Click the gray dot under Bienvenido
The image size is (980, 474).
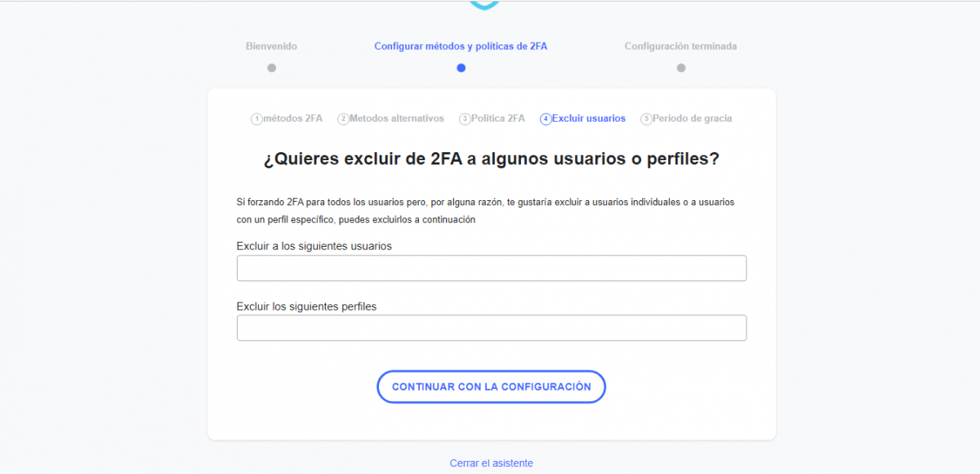coord(272,68)
